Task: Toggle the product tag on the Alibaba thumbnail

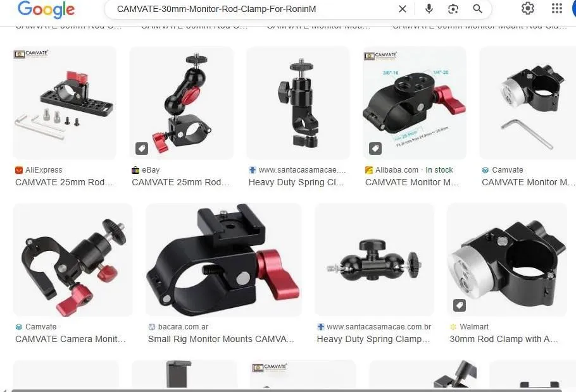Action: pyautogui.click(x=375, y=148)
